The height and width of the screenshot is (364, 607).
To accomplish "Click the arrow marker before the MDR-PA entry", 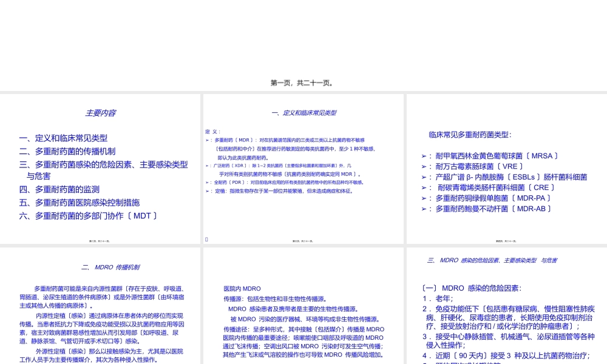I will tap(424, 198).
